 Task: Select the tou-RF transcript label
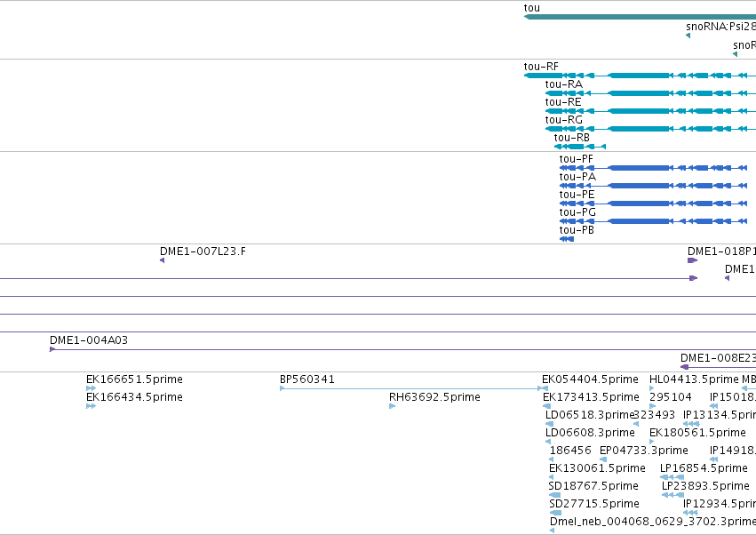tap(541, 67)
